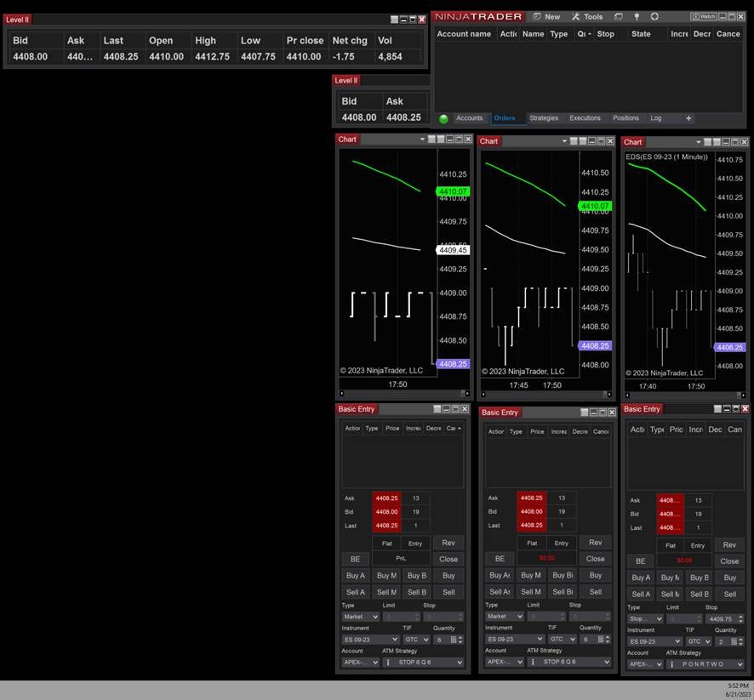Viewport: 754px width, 700px height.
Task: Click the State column header in Orders grid
Action: coord(641,34)
